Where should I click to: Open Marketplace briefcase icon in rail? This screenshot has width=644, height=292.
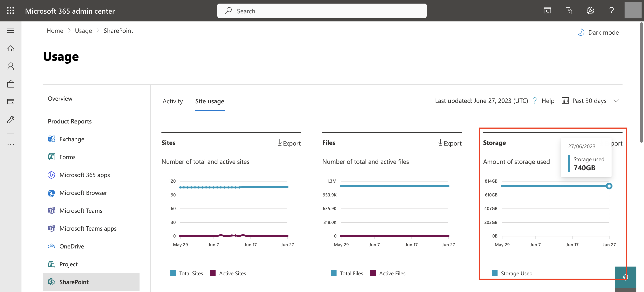(x=11, y=84)
